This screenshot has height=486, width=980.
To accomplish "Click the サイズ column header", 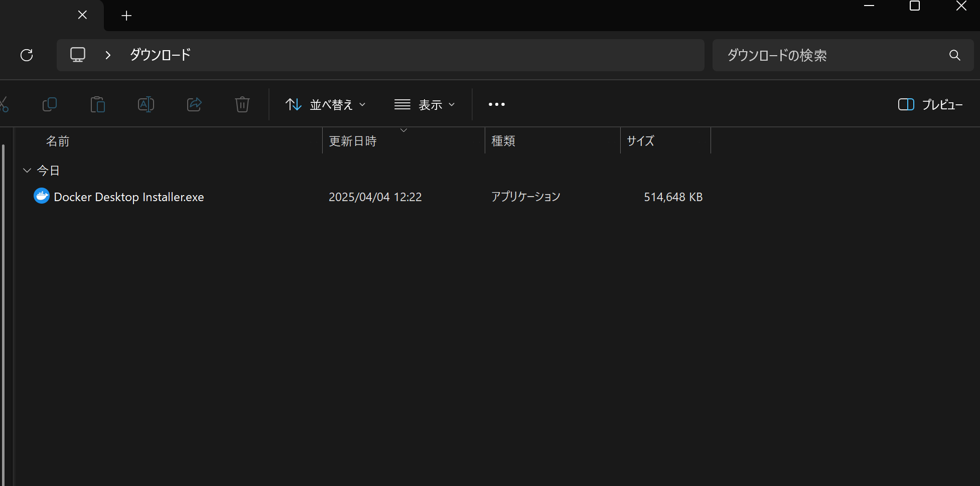I will pyautogui.click(x=640, y=141).
